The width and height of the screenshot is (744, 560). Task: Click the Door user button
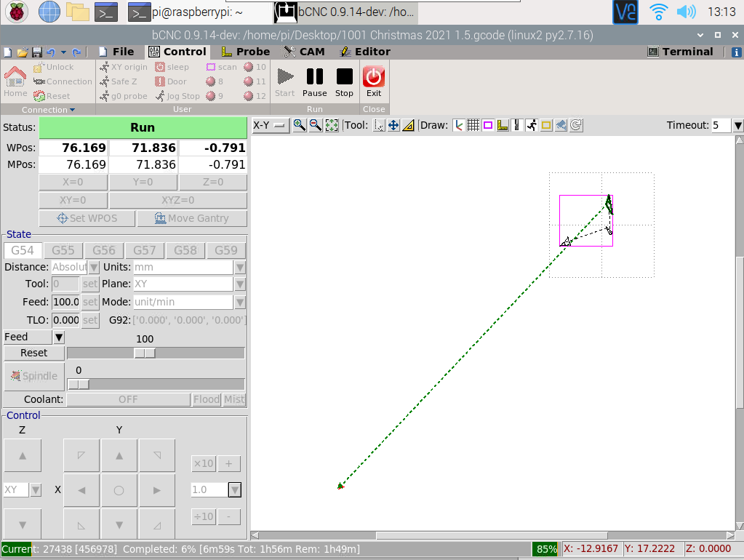coord(171,81)
